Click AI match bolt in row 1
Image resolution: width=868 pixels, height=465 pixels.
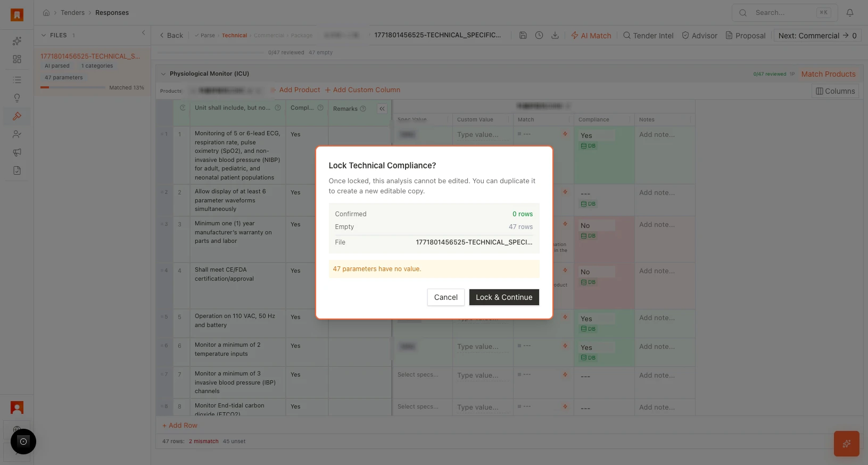[x=565, y=134]
